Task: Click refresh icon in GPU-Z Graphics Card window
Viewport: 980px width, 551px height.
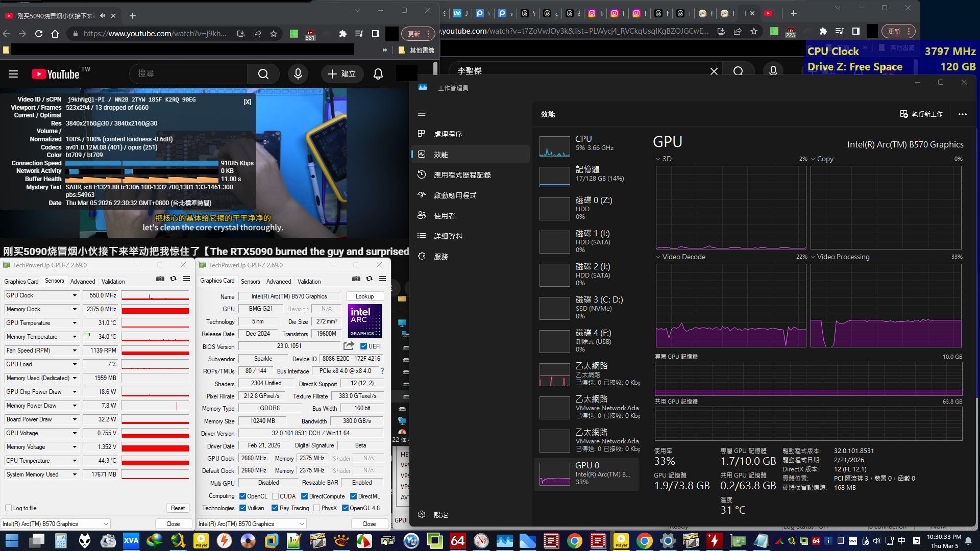Action: (369, 279)
